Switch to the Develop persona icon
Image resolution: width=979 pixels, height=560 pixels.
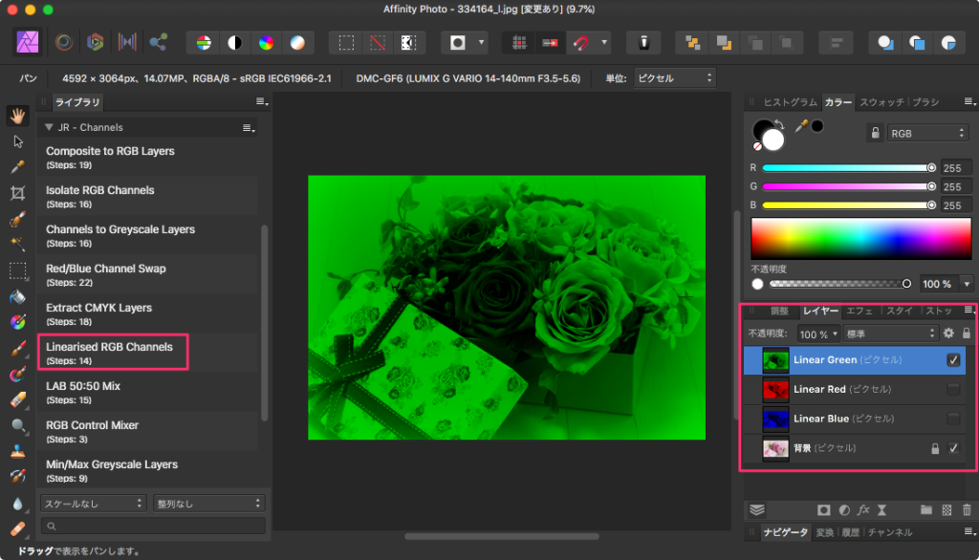pyautogui.click(x=94, y=42)
